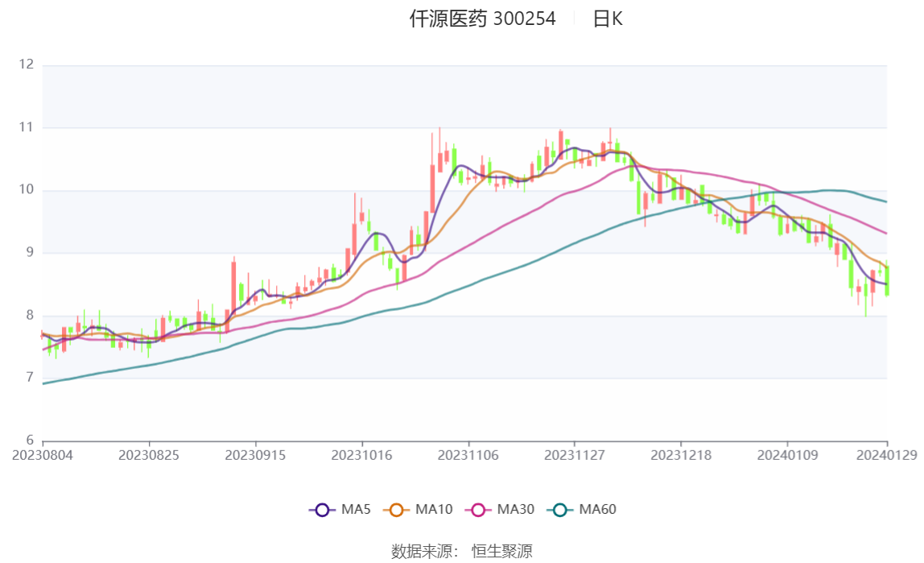Click y-axis value label 6

pyautogui.click(x=30, y=440)
